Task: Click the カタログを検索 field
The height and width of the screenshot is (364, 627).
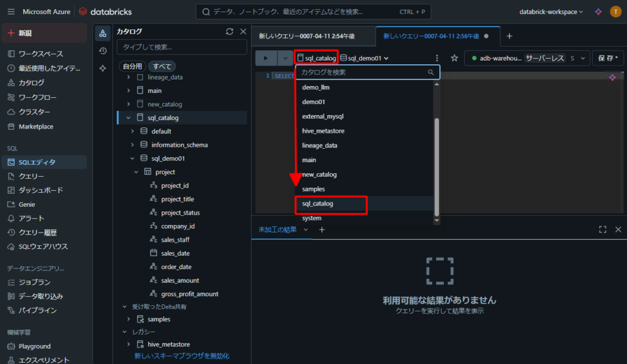Action: (367, 72)
